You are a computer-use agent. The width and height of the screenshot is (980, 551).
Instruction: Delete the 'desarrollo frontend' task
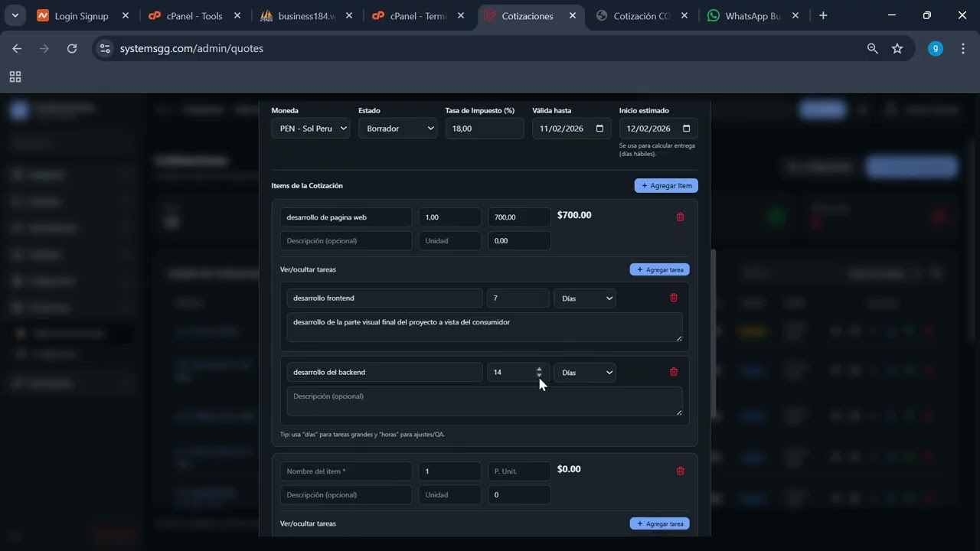[674, 298]
